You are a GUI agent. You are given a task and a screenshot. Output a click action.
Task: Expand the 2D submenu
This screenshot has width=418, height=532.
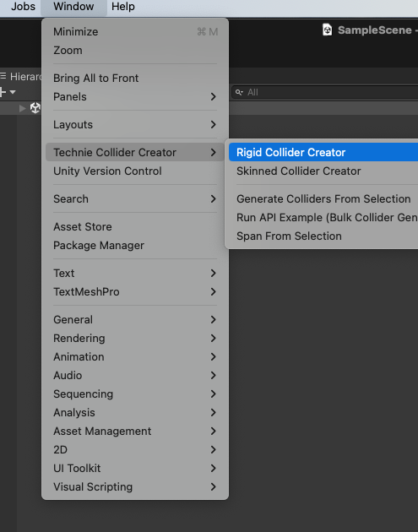coord(135,449)
